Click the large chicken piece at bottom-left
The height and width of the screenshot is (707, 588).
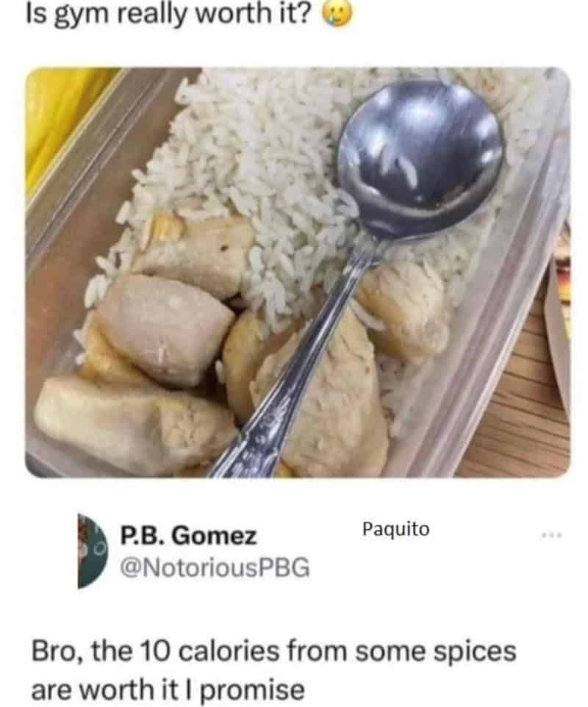(x=135, y=426)
